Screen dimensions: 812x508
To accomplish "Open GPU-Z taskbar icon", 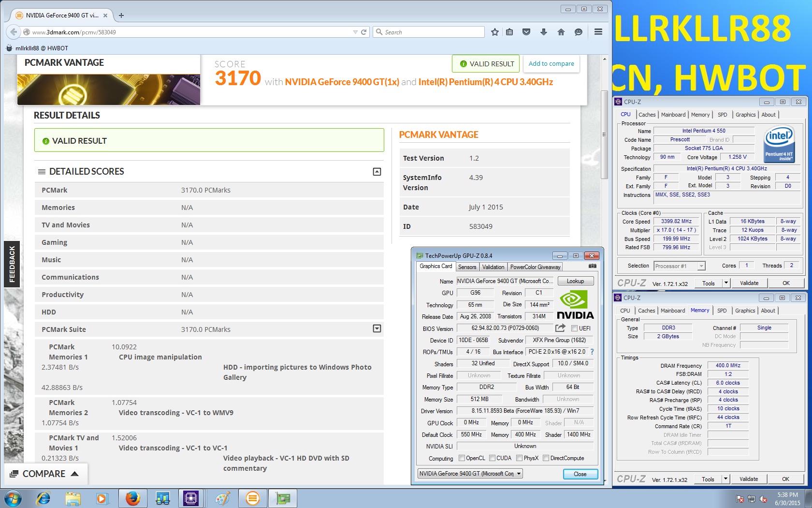I will (283, 498).
